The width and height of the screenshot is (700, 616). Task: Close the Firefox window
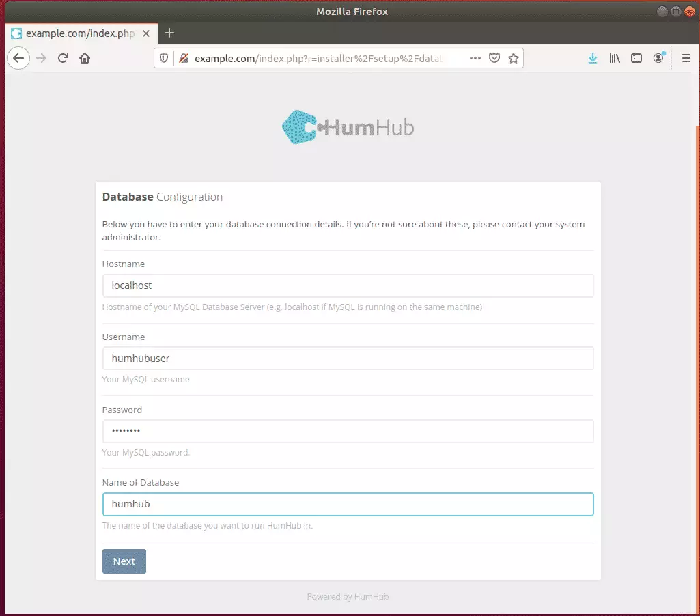pos(689,11)
